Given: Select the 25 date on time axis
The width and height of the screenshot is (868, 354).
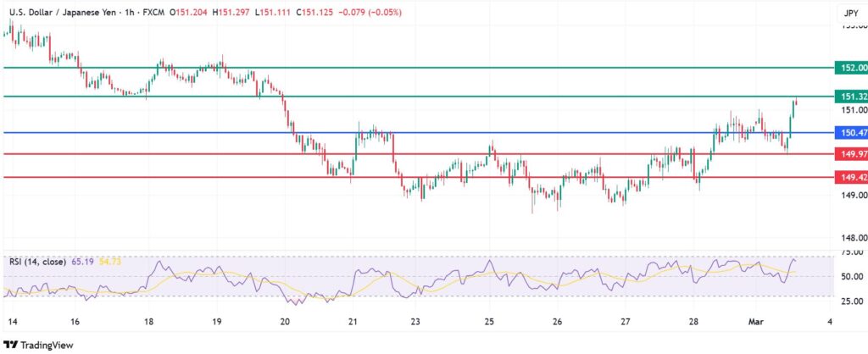Looking at the screenshot, I should click(489, 322).
